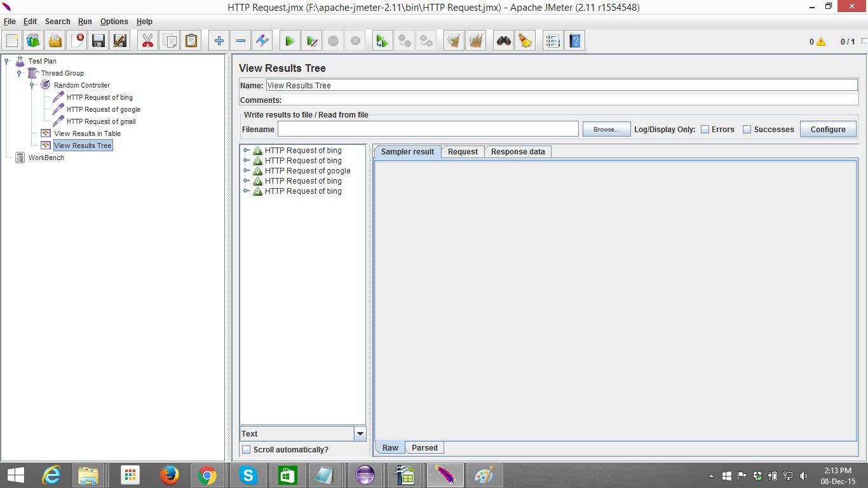Viewport: 868px width, 488px height.
Task: Click into the Name text field
Action: click(x=562, y=85)
